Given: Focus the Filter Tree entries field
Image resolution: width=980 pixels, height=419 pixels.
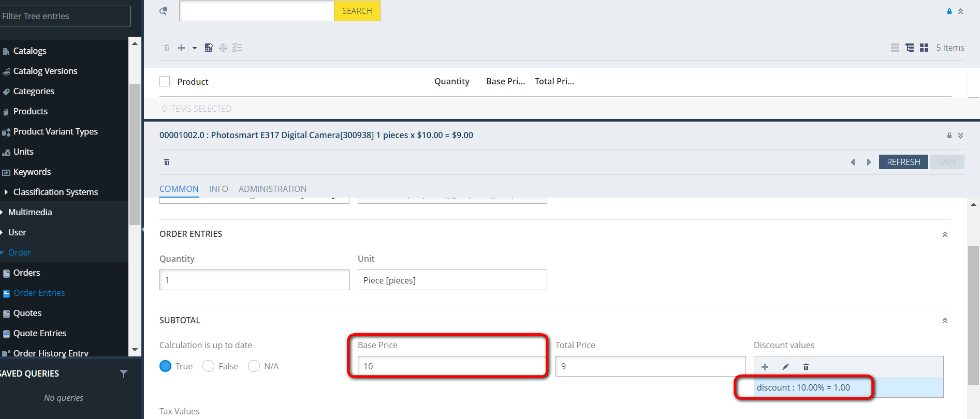Looking at the screenshot, I should (x=65, y=16).
